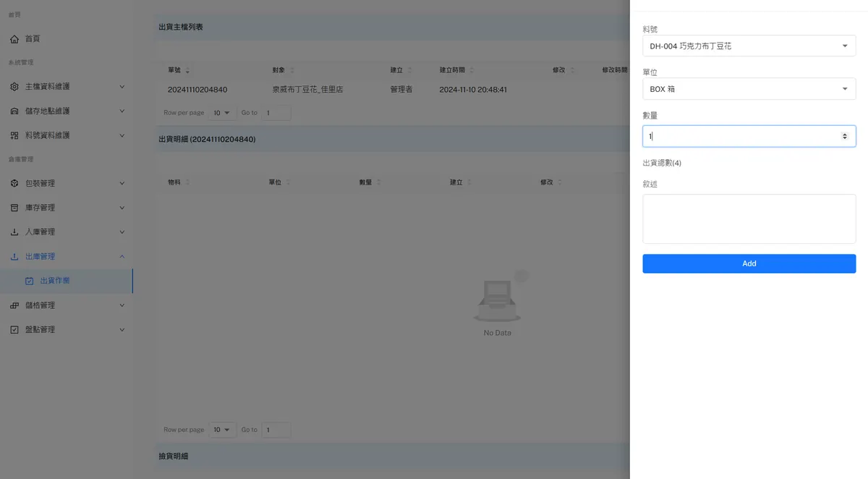Open rows per page dropdown in master list
This screenshot has height=479, width=868.
pyautogui.click(x=222, y=113)
